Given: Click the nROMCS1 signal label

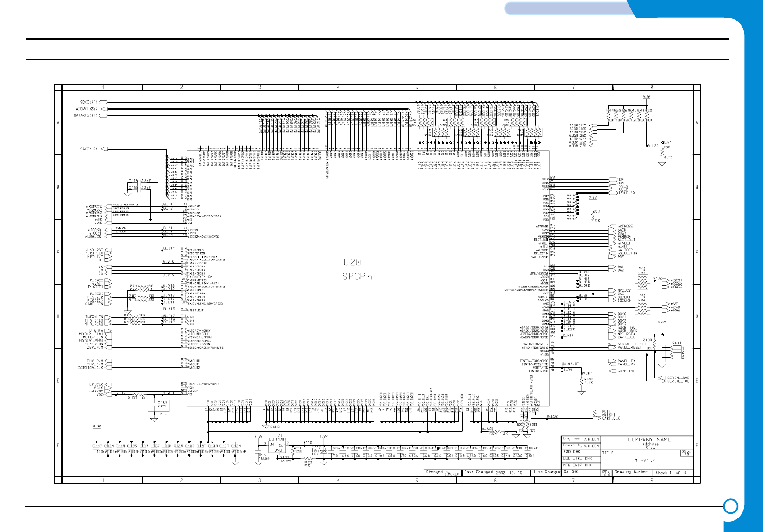Looking at the screenshot, I should [94, 210].
